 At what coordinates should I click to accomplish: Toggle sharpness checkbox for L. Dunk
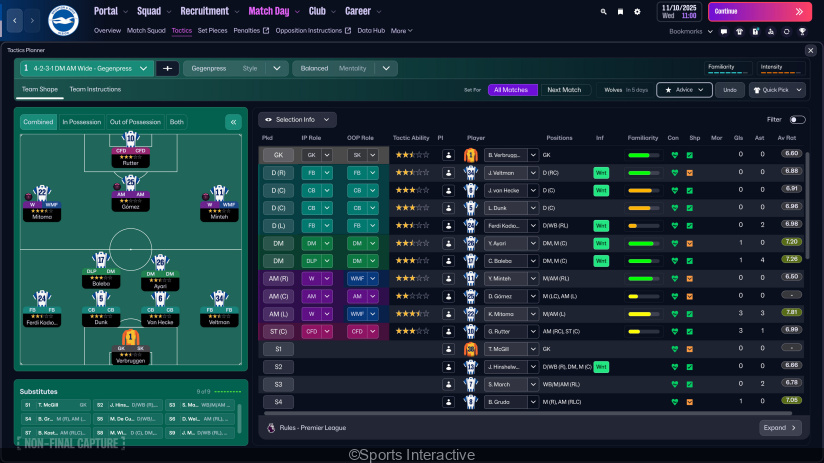coord(689,208)
